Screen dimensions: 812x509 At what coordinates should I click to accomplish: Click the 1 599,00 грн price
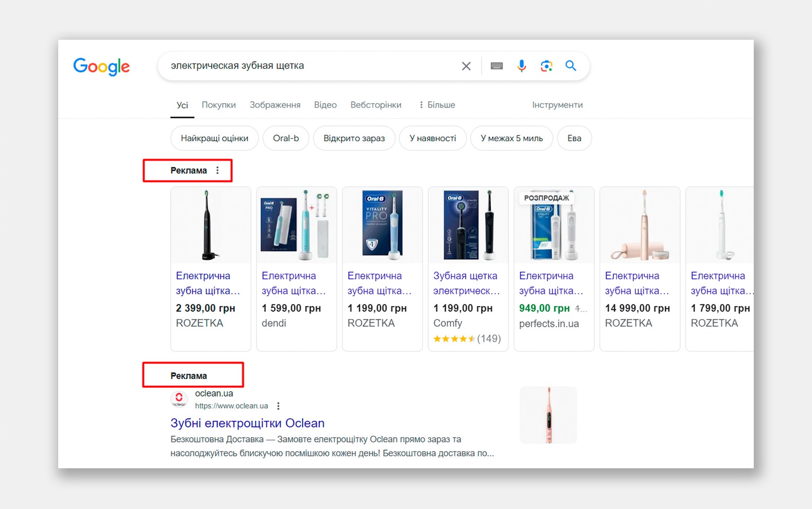(x=291, y=308)
